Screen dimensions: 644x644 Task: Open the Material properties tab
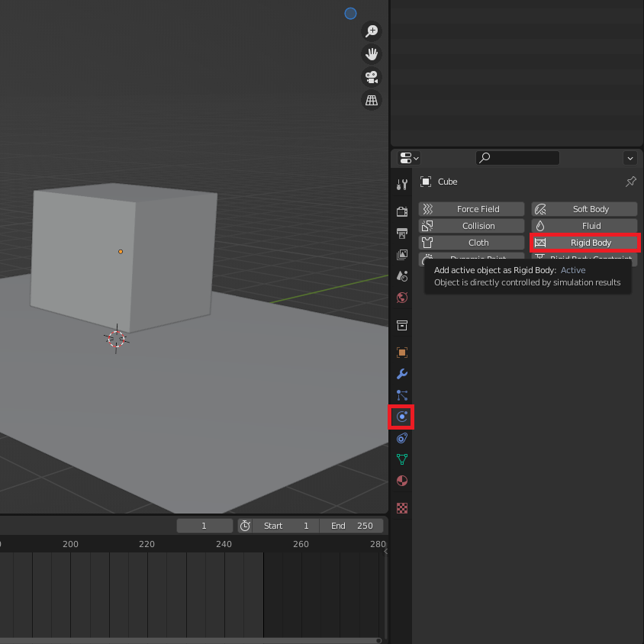[x=401, y=481]
